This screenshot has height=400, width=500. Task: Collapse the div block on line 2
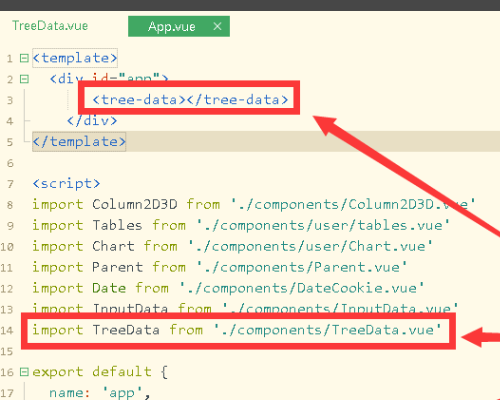[x=24, y=79]
